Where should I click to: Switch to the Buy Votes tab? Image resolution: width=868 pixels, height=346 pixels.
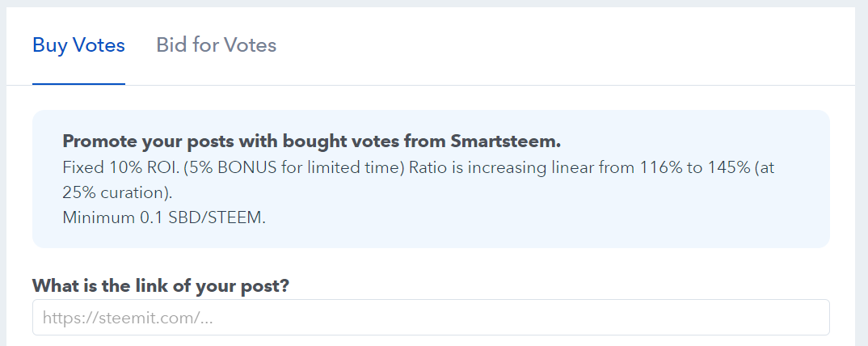tap(78, 45)
